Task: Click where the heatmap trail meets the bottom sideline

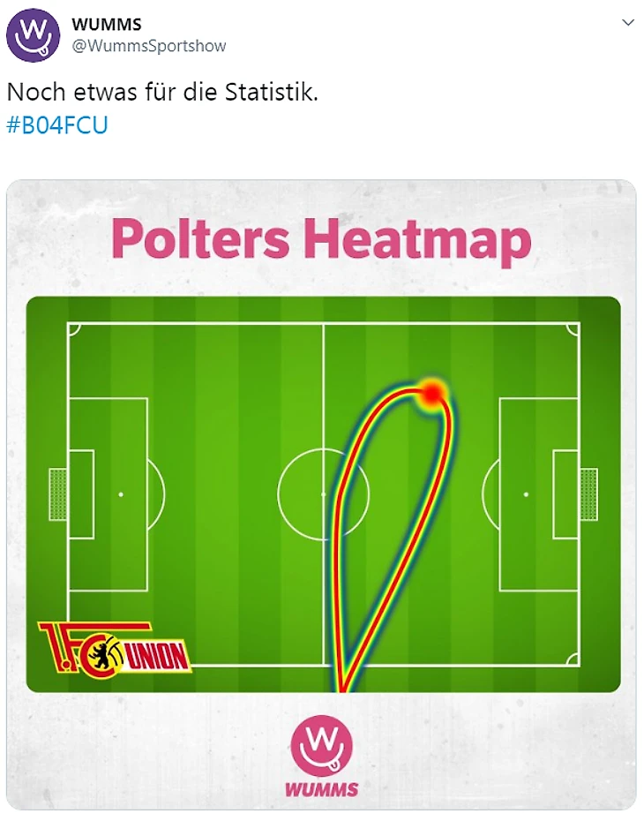Action: [341, 666]
